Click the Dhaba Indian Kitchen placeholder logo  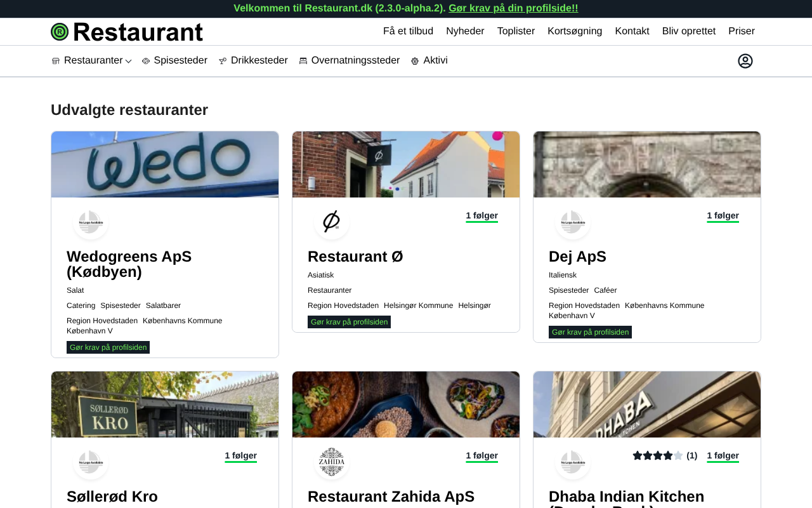coord(573,462)
